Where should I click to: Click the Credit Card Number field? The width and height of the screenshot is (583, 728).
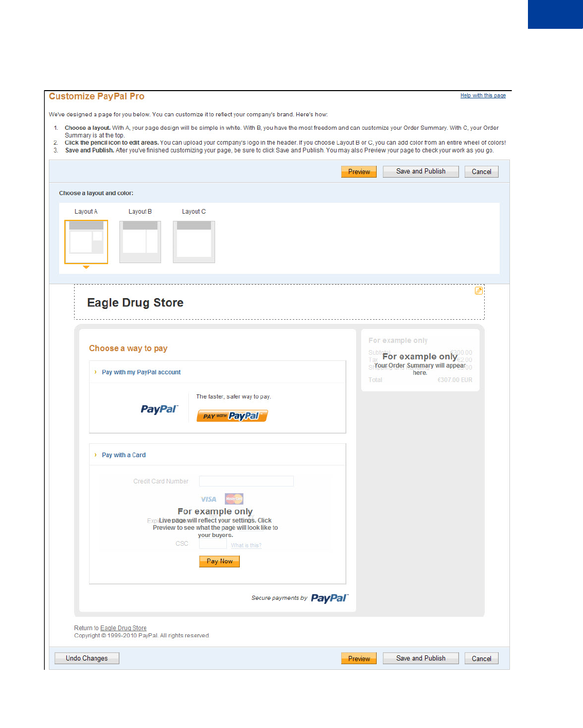tap(246, 481)
